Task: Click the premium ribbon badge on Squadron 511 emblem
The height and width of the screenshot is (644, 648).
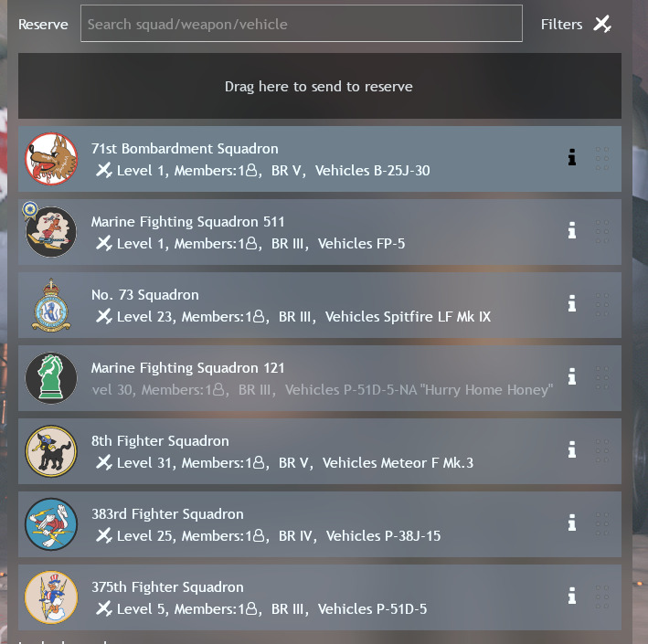Action: 30,210
